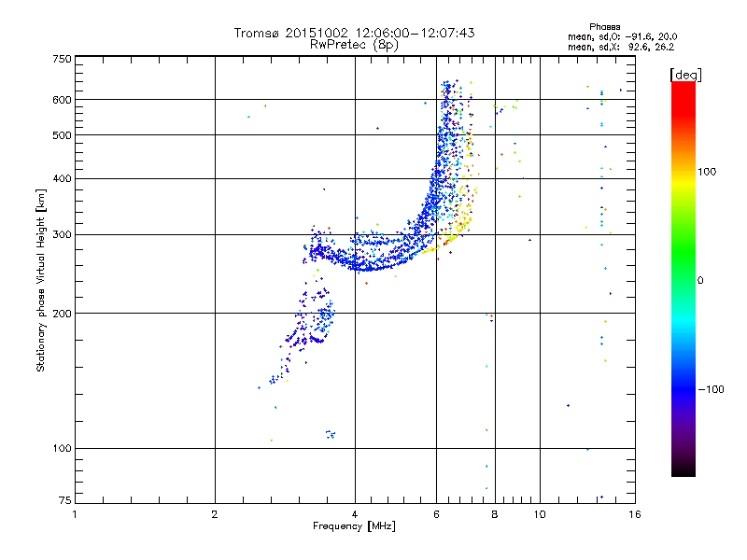Click the plot title 'Tromsø 20151002 12:06:00-12:07:43'
The height and width of the screenshot is (560, 747).
[x=354, y=33]
